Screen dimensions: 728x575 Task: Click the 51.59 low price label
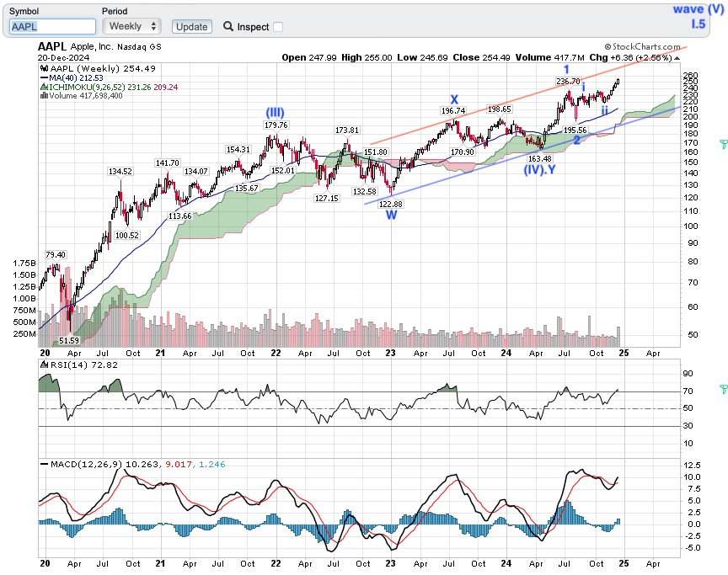coord(69,340)
